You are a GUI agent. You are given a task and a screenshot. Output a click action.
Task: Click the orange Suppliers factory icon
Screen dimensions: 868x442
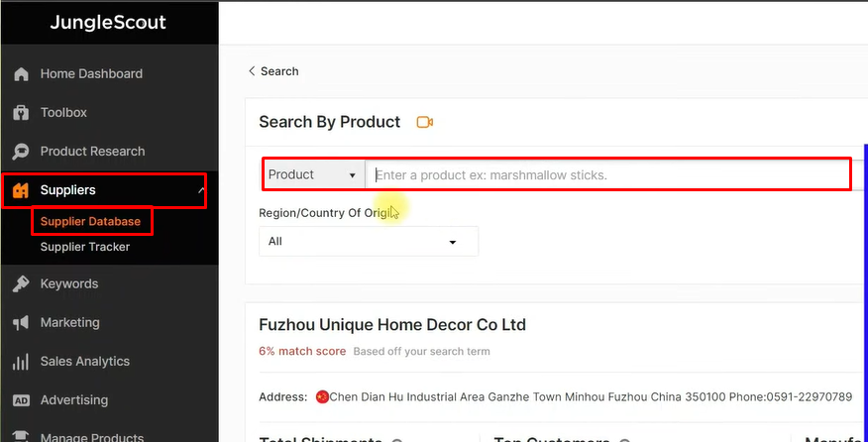click(21, 190)
